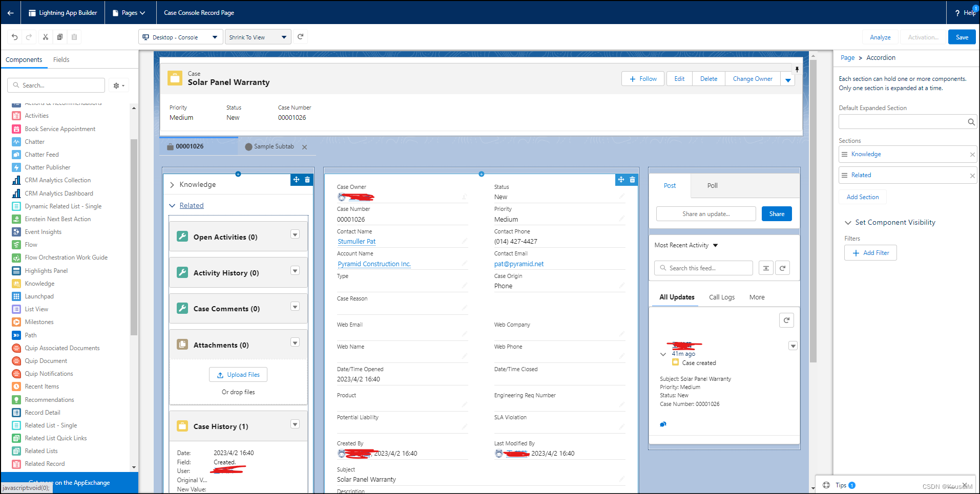
Task: Pin the highlights panel header
Action: (797, 69)
